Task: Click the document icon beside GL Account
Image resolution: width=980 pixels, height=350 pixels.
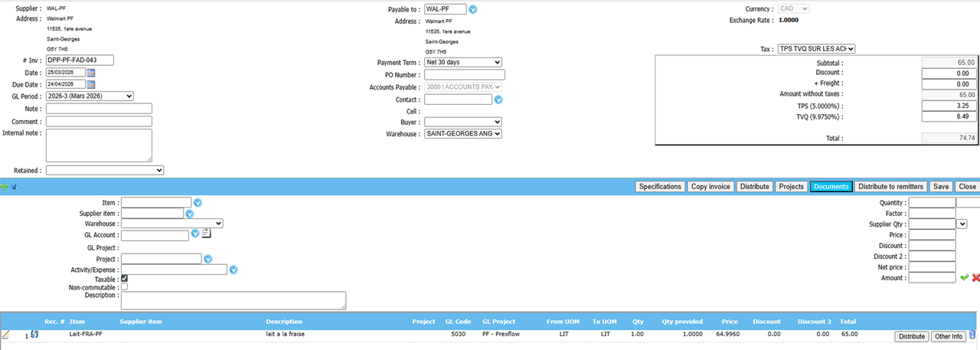Action: click(x=206, y=234)
